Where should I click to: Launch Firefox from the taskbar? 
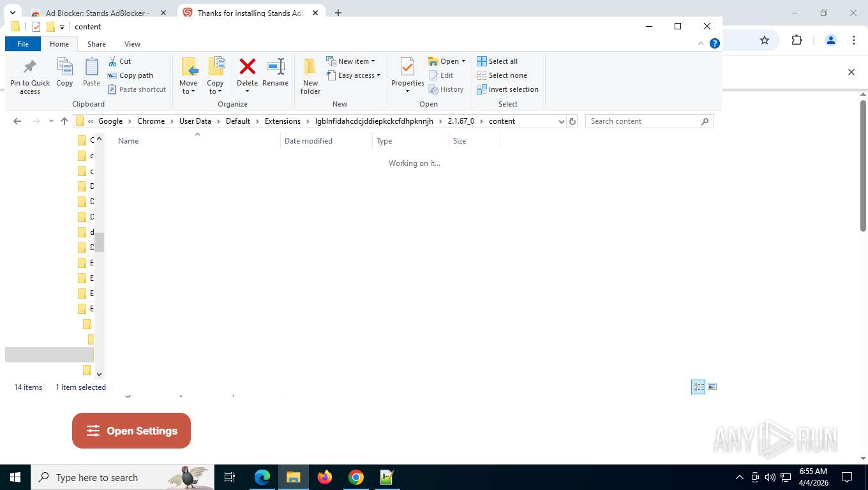click(325, 477)
